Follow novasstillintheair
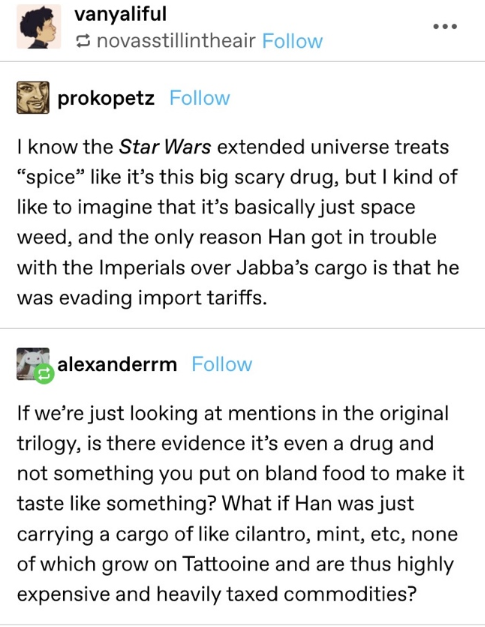 coord(292,41)
